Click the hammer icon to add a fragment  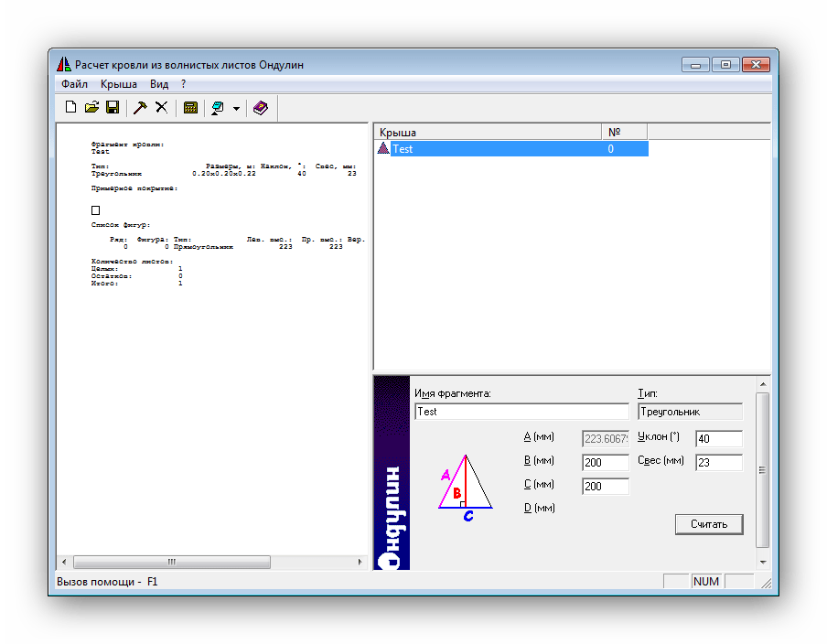tap(140, 108)
